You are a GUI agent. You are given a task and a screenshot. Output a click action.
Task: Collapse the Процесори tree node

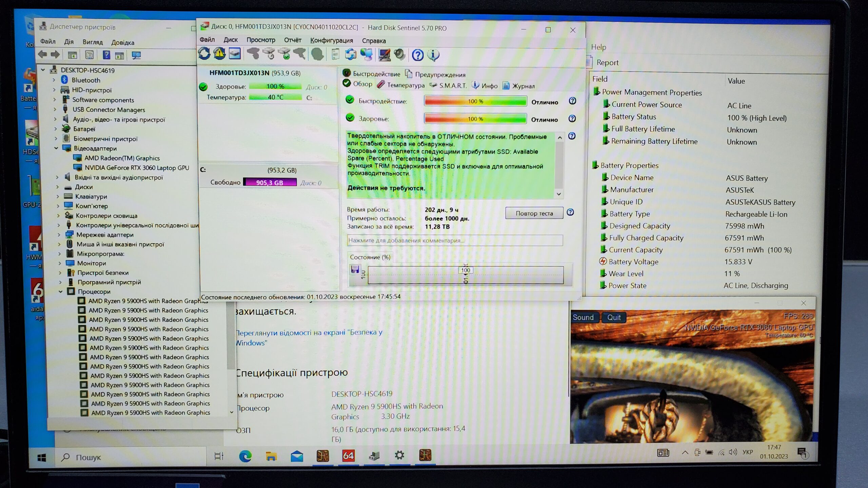tap(61, 291)
